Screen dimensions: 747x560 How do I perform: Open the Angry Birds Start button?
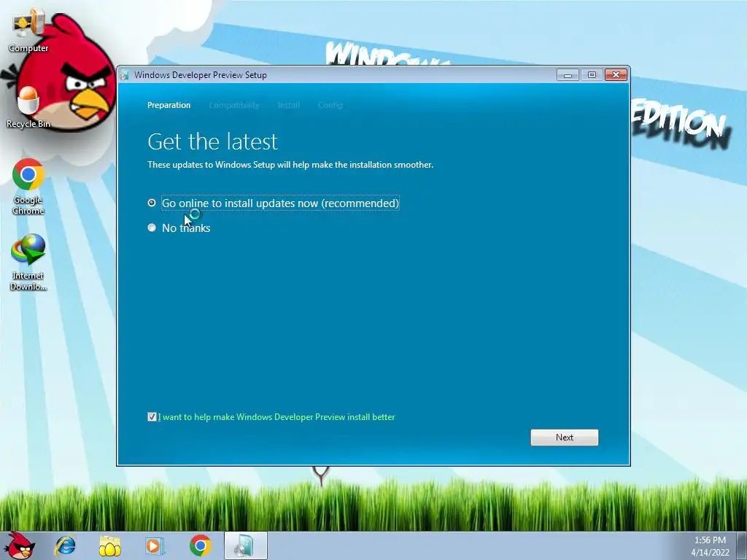tap(20, 545)
